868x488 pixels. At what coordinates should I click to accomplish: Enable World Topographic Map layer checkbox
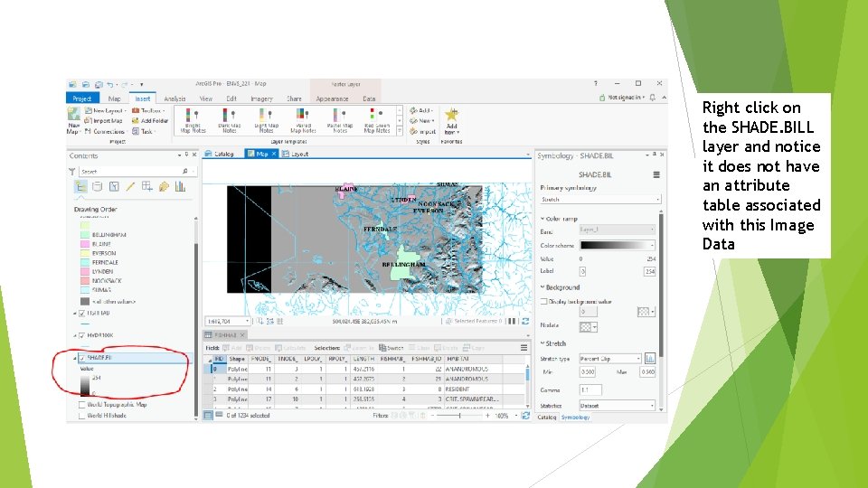[x=82, y=405]
